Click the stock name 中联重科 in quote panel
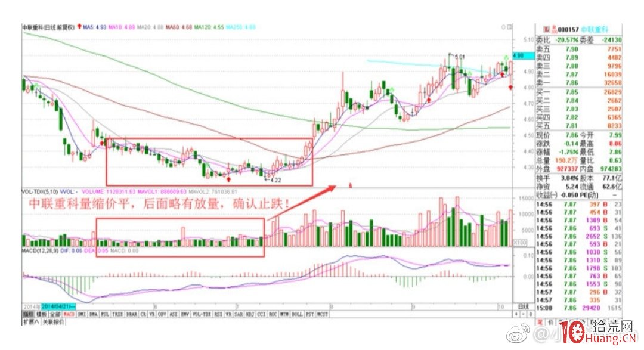The image size is (644, 350). coord(595,30)
